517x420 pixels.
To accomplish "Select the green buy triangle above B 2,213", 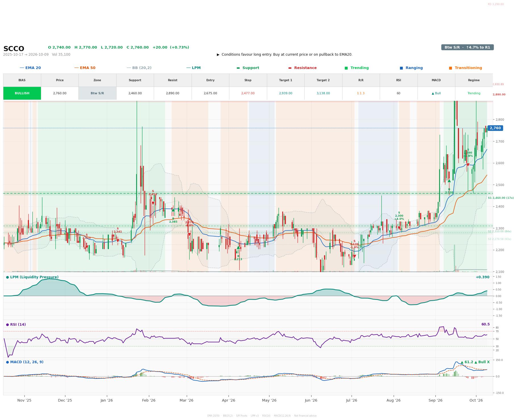I will [238, 247].
